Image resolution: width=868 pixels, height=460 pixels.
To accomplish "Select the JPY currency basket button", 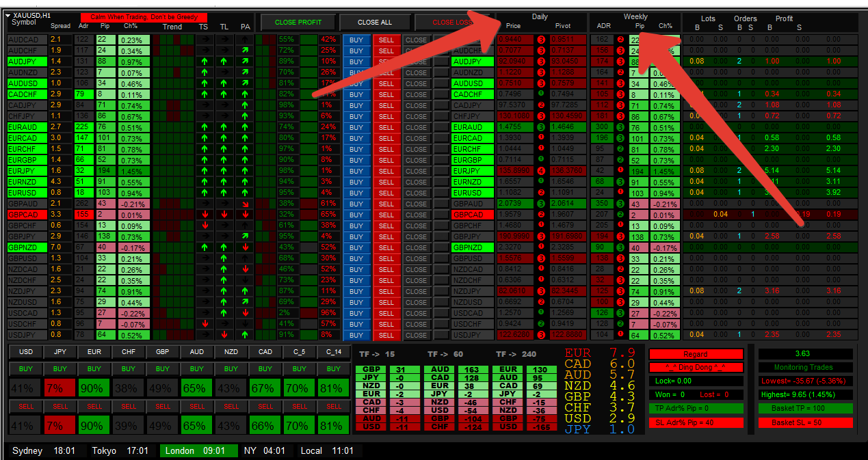I will pos(60,352).
